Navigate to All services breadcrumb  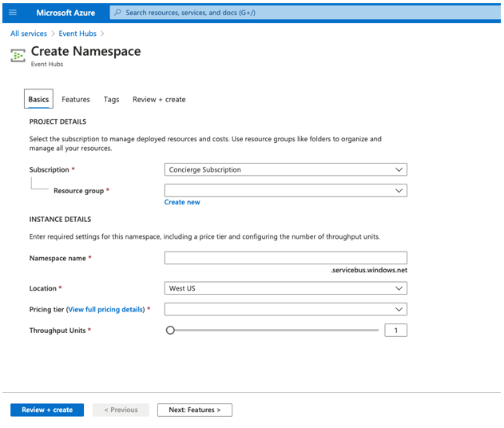click(27, 34)
